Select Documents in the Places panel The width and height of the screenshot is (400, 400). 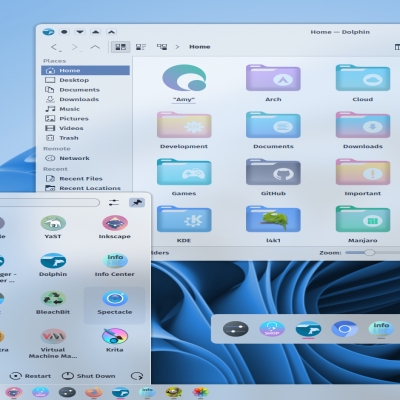[x=85, y=90]
